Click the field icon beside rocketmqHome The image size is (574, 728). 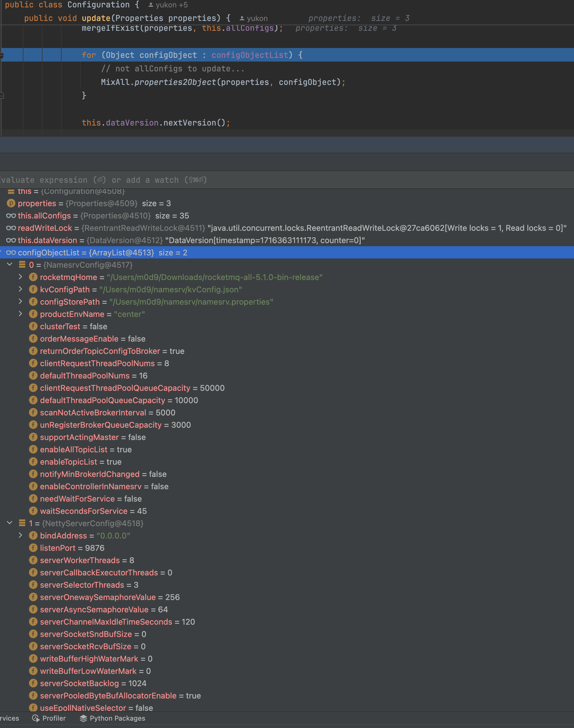[33, 277]
